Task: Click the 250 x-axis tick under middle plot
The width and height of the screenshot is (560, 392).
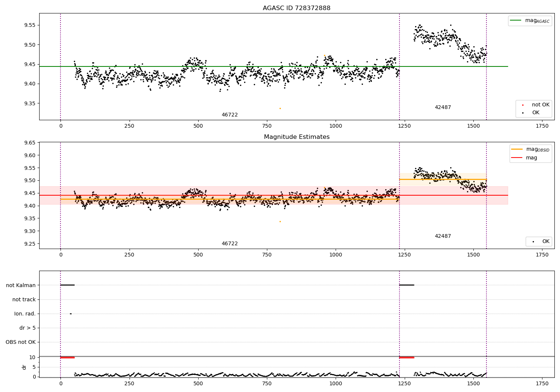Action: click(129, 255)
